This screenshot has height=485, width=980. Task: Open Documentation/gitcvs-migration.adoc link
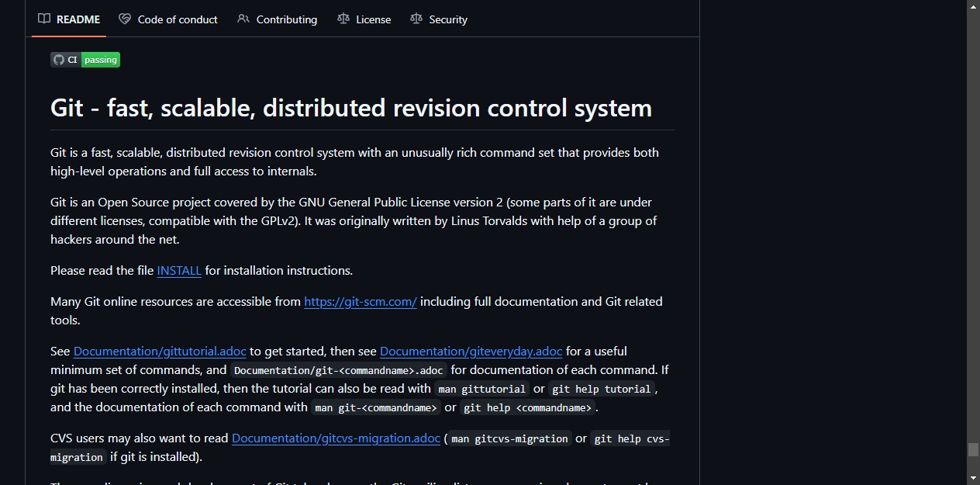click(336, 438)
